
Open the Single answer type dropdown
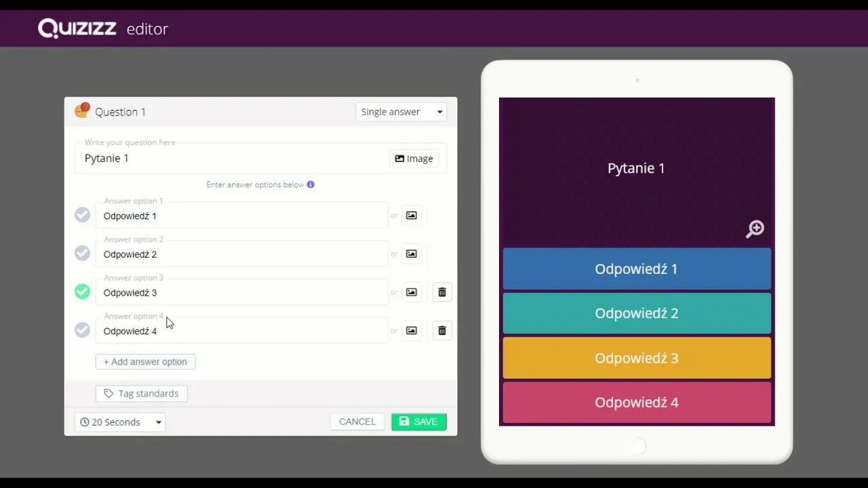click(x=401, y=112)
